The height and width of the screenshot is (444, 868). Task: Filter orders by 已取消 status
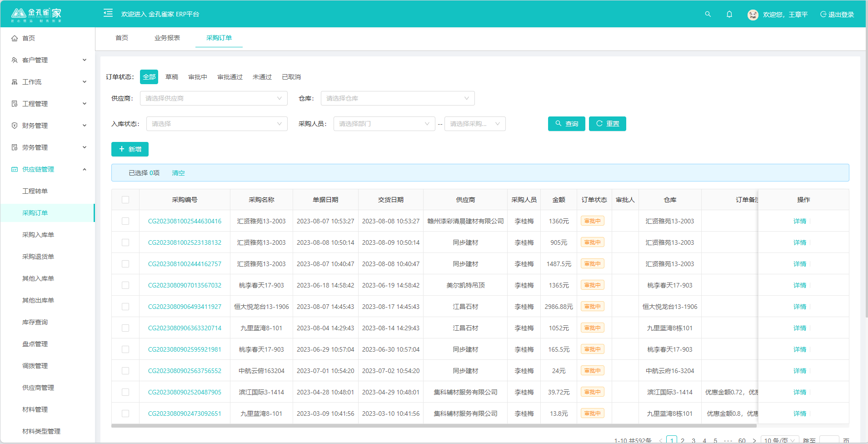point(291,77)
